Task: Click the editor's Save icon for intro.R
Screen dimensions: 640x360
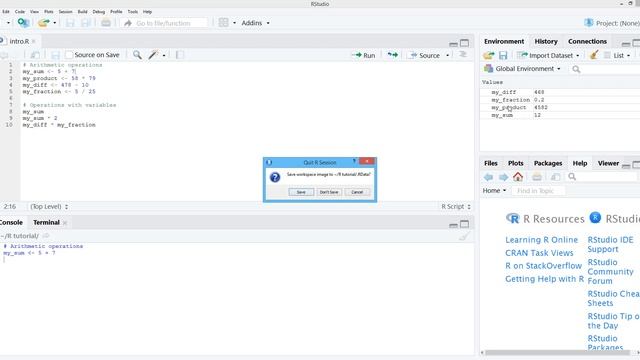Action: (55, 55)
